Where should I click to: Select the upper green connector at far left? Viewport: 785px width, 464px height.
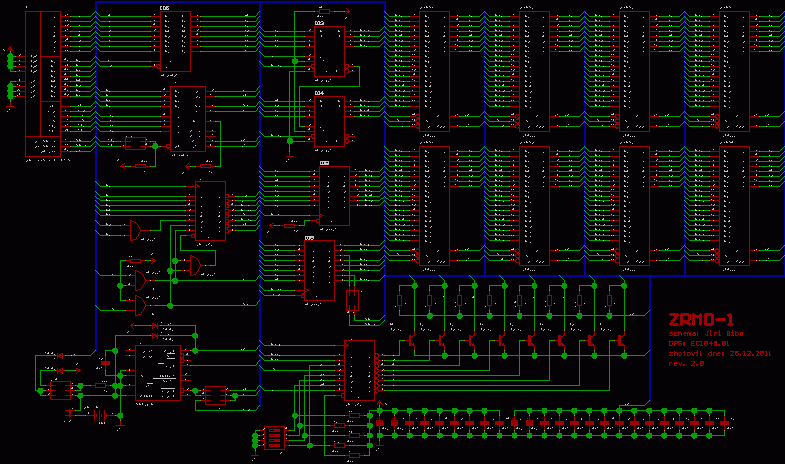point(11,61)
